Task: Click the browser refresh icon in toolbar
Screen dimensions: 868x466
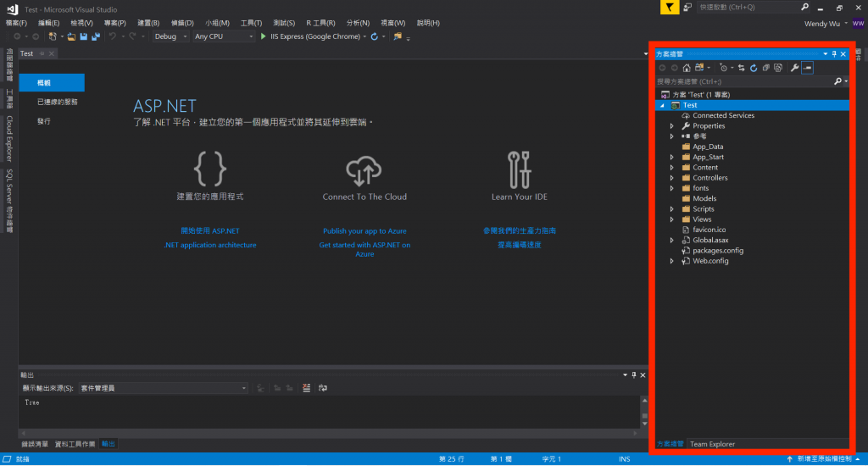Action: [x=374, y=36]
